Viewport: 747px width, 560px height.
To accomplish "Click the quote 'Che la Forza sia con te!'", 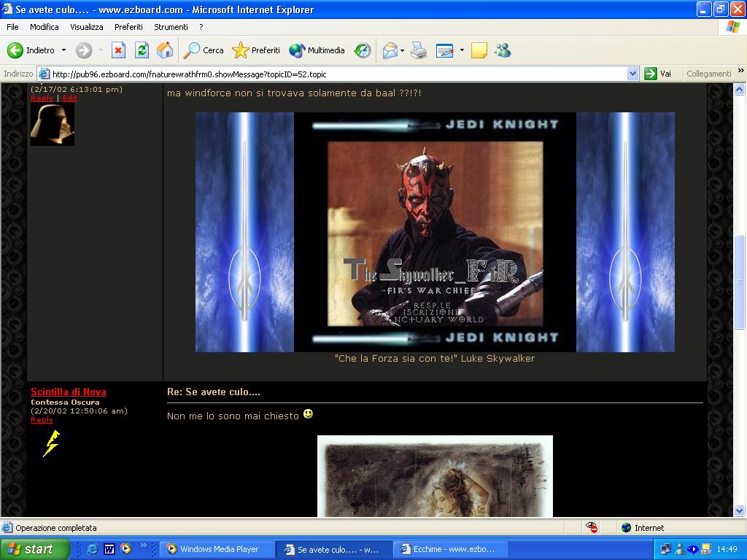I will [x=395, y=358].
